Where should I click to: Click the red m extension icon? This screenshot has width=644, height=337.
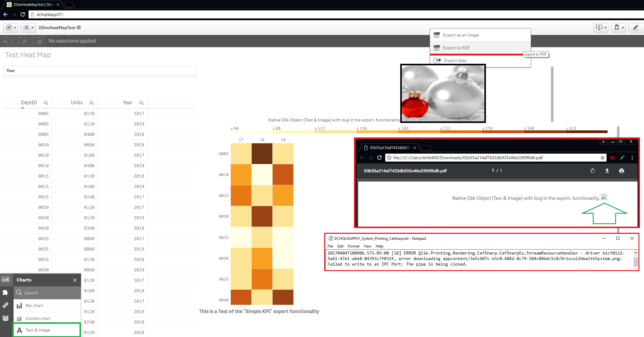pos(612,158)
